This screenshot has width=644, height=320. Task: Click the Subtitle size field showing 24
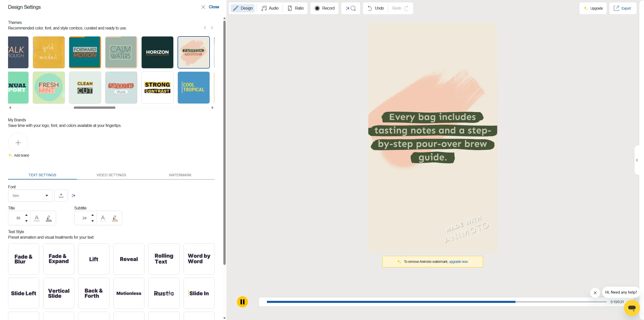pyautogui.click(x=85, y=218)
